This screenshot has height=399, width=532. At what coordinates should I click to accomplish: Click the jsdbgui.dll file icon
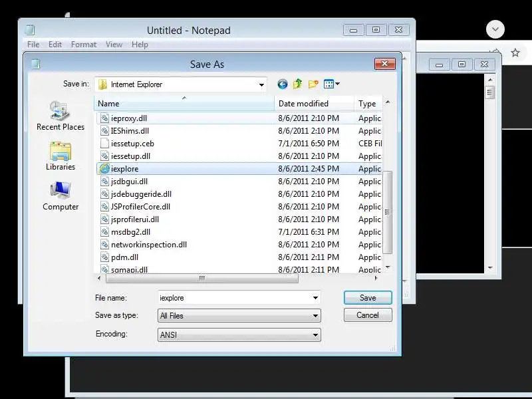[x=104, y=181]
